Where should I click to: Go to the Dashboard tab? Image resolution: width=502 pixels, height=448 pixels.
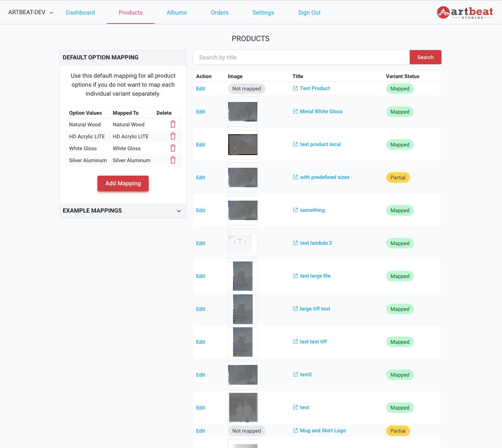(80, 12)
